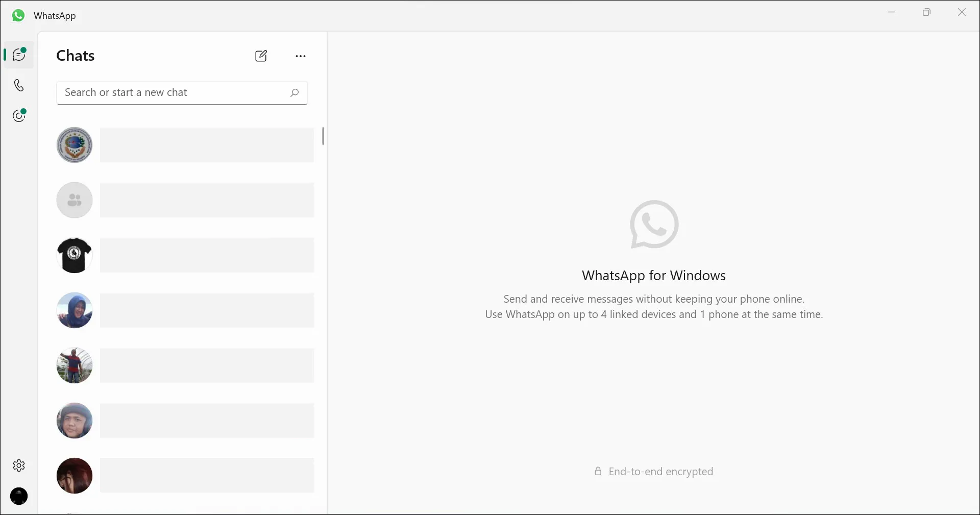Open chat with black t-shirt avatar

pos(75,255)
